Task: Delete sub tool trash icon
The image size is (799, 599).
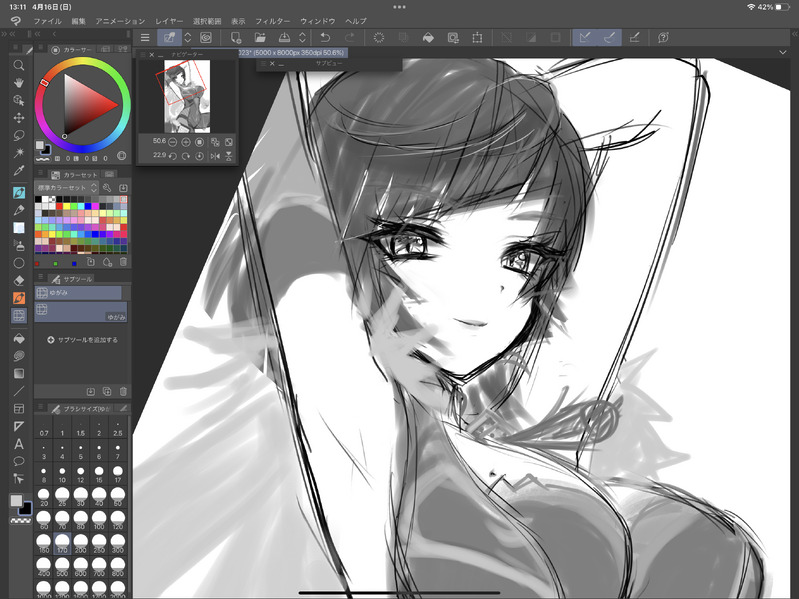Action: (x=123, y=391)
